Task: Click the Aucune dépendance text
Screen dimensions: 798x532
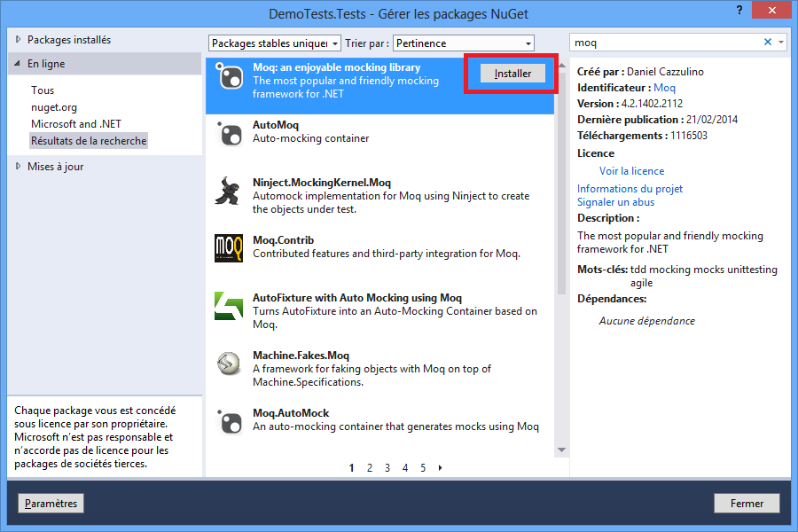Action: pos(647,321)
